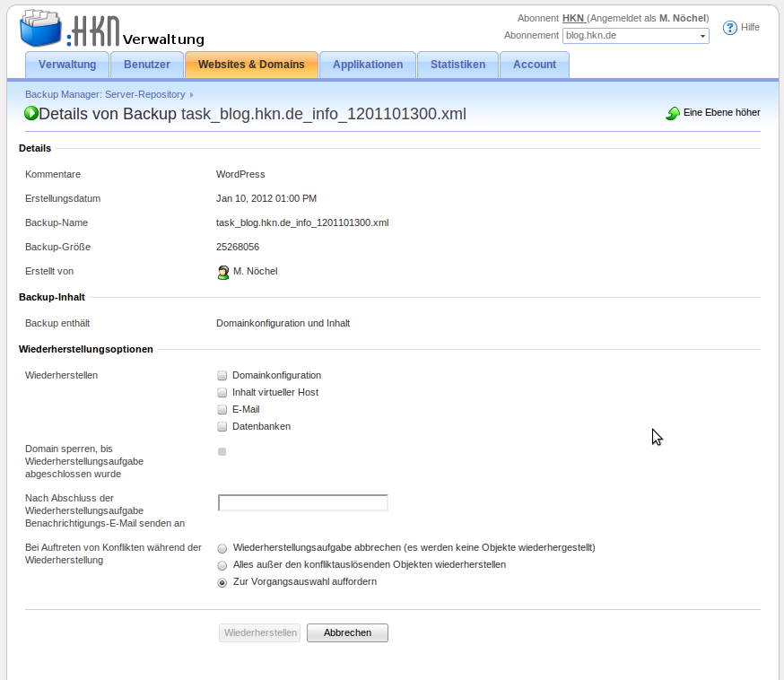Choose 'Alles außer den konfliktauslösenden Objekten' radio
784x680 pixels.
pos(222,565)
